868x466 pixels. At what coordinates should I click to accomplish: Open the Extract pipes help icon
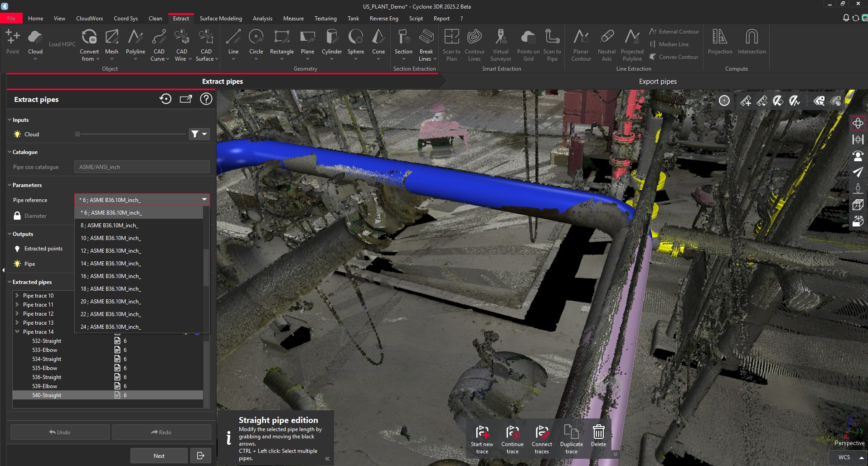(206, 99)
